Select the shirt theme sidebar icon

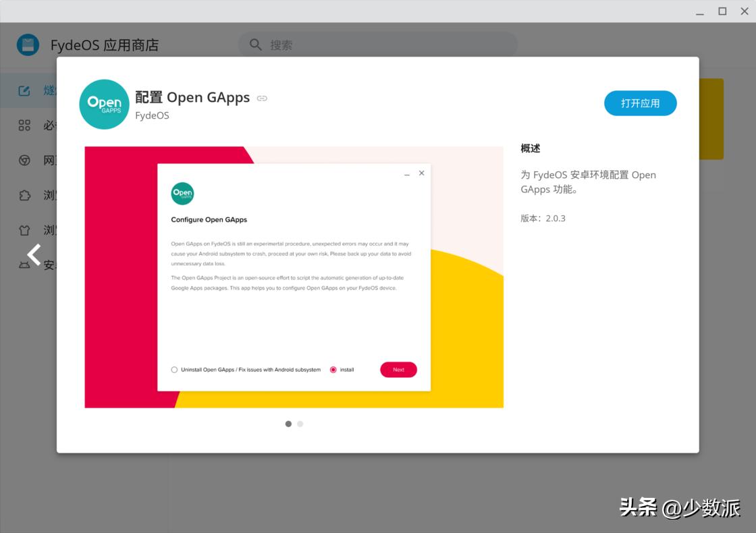(x=24, y=230)
